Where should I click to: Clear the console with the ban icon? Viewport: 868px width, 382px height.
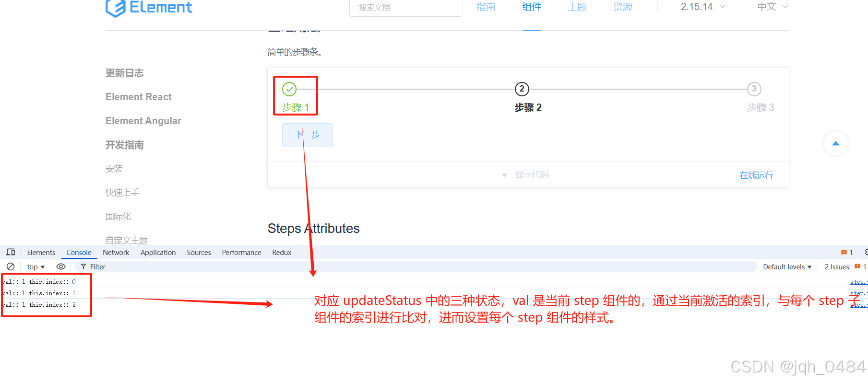11,266
